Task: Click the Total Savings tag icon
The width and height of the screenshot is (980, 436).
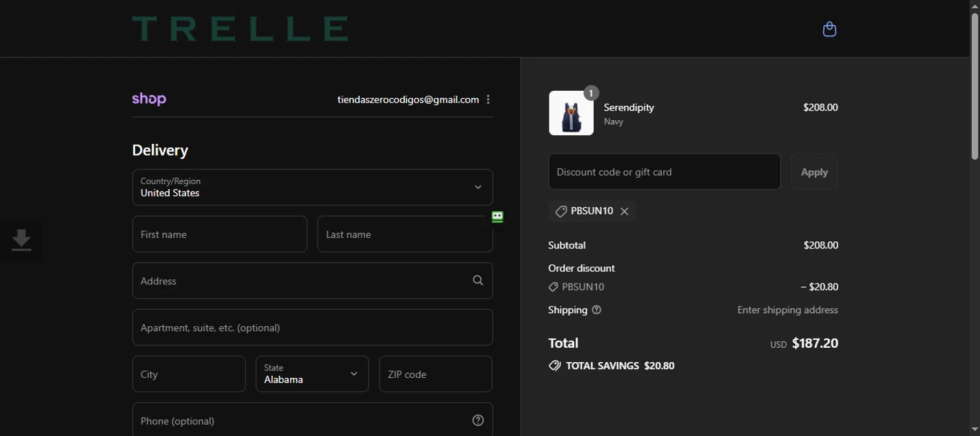Action: (555, 365)
